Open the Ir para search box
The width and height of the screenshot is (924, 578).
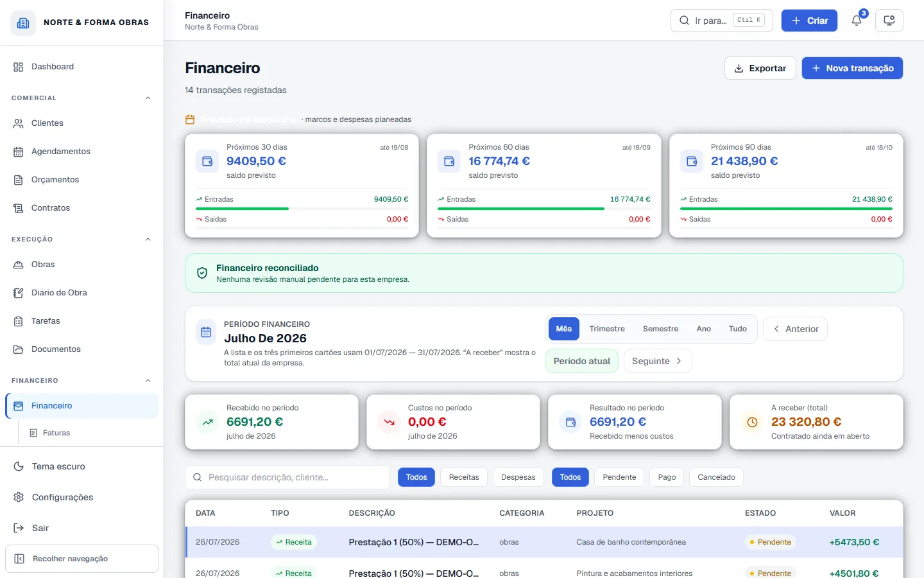(x=721, y=21)
